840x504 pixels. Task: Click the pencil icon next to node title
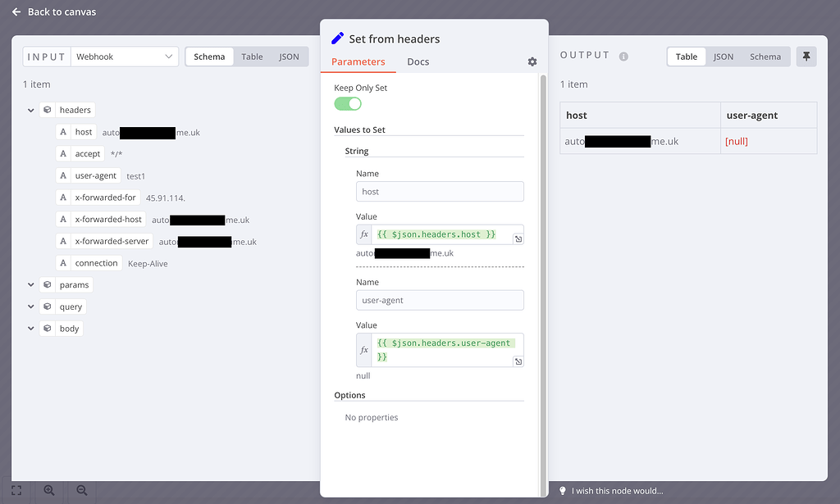337,38
